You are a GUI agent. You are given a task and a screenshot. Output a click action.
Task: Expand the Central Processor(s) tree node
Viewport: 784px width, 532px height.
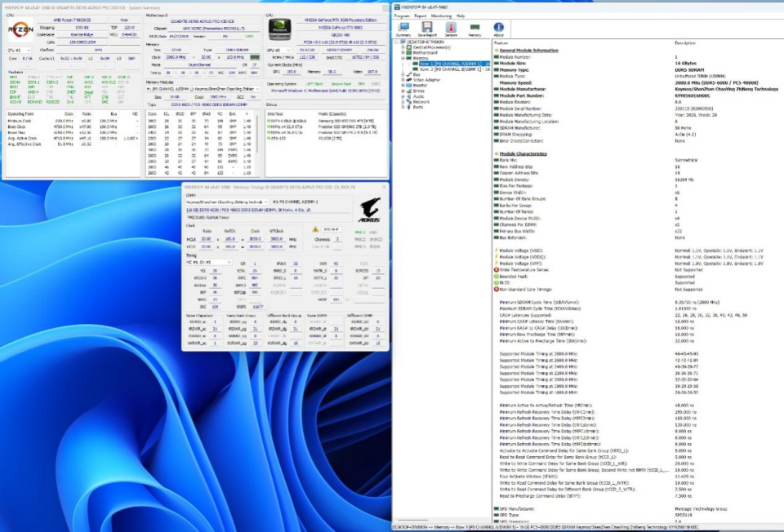coord(403,47)
